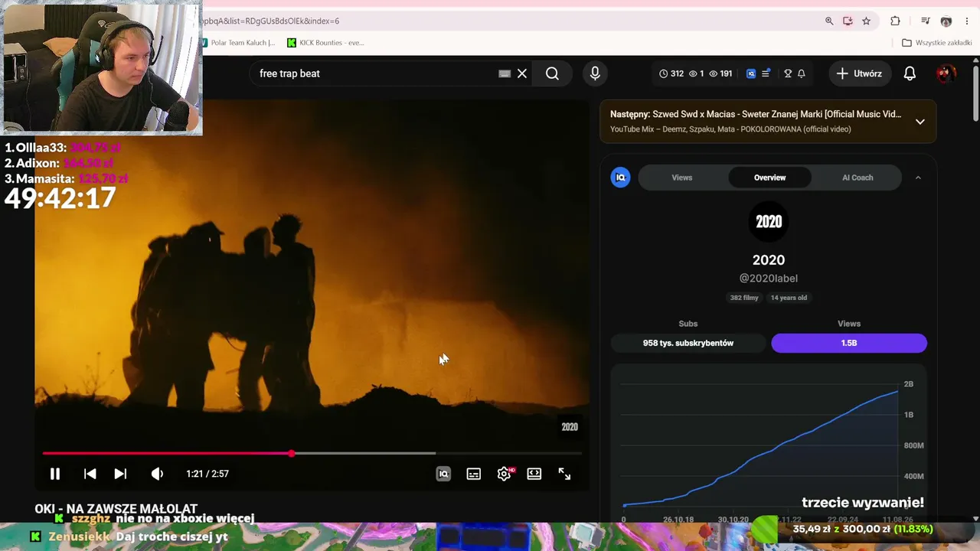The width and height of the screenshot is (980, 551).
Task: Click the vidIQ round logo beside the tabs
Action: click(621, 178)
